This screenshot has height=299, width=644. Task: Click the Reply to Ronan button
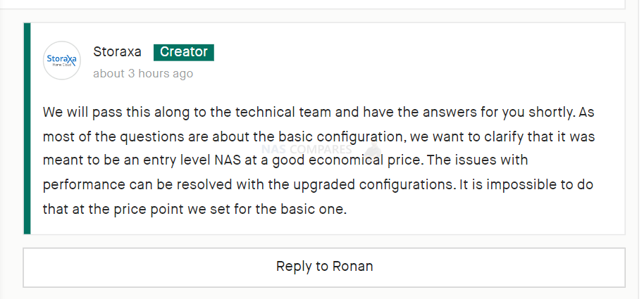pyautogui.click(x=324, y=267)
